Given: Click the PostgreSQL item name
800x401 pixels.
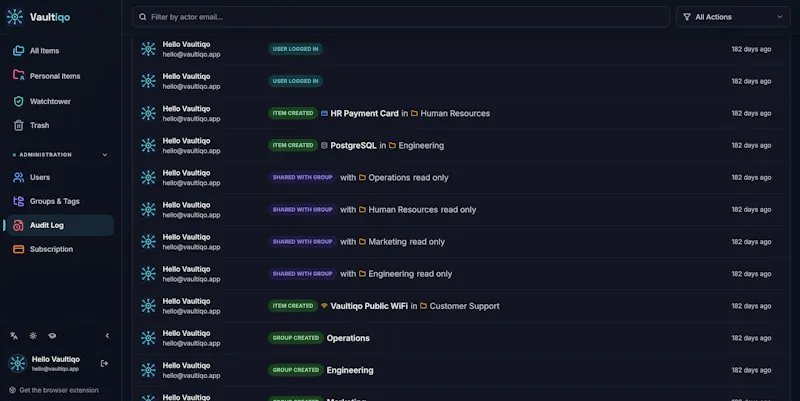Looking at the screenshot, I should tap(353, 145).
